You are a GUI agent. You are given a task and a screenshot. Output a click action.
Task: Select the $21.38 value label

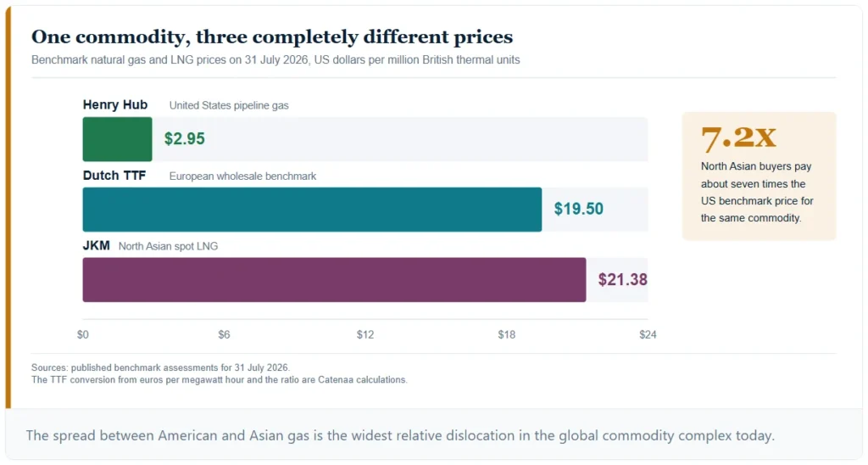pos(622,279)
